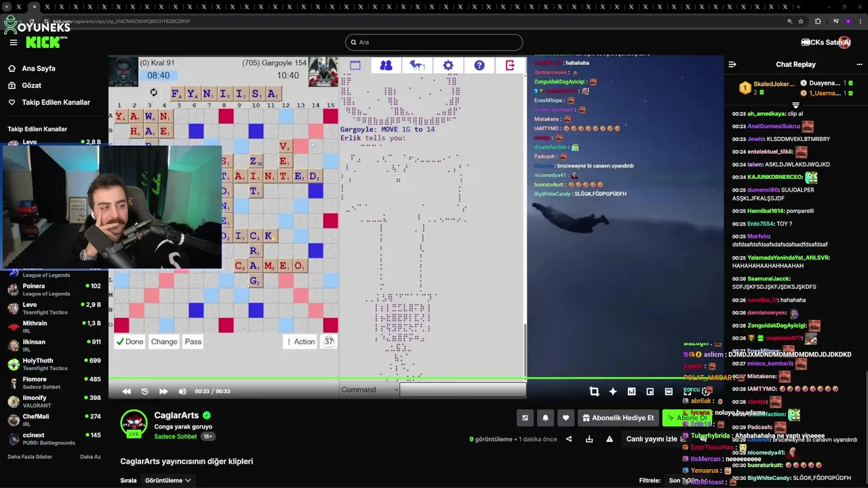Click Done button in Scrabble game

[x=130, y=342]
